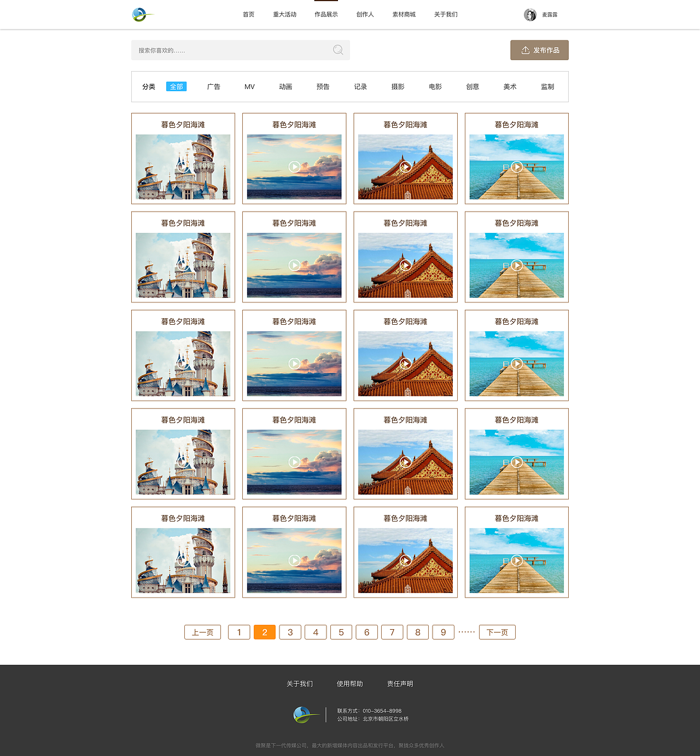This screenshot has height=756, width=700.
Task: Filter by the 预告 category
Action: [323, 86]
